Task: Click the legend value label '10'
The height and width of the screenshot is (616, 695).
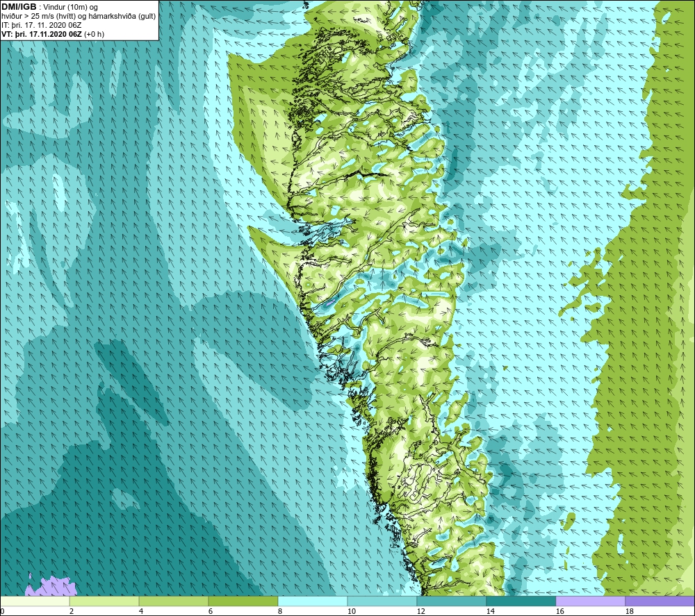Action: tap(352, 611)
